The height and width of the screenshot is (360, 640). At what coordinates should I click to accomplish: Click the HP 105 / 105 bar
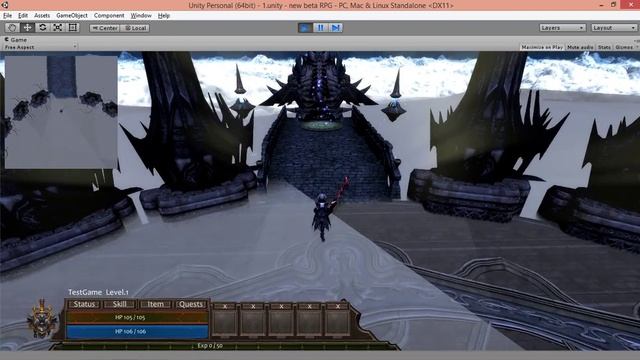click(x=137, y=317)
